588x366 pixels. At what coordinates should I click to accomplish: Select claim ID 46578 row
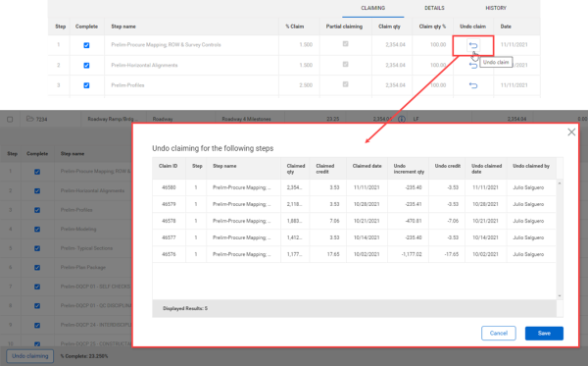(x=354, y=221)
